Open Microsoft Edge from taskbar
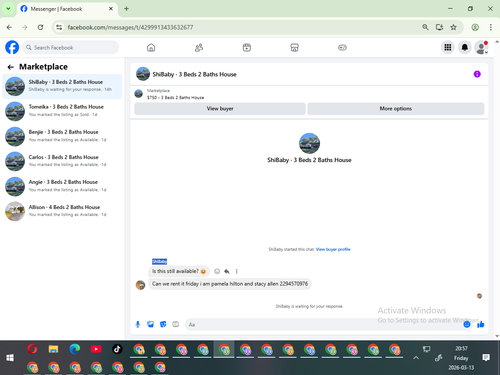Screen dimensions: 500x375 [x=75, y=349]
